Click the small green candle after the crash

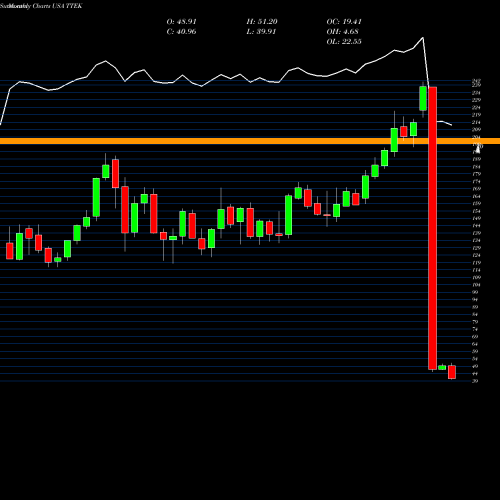442,368
